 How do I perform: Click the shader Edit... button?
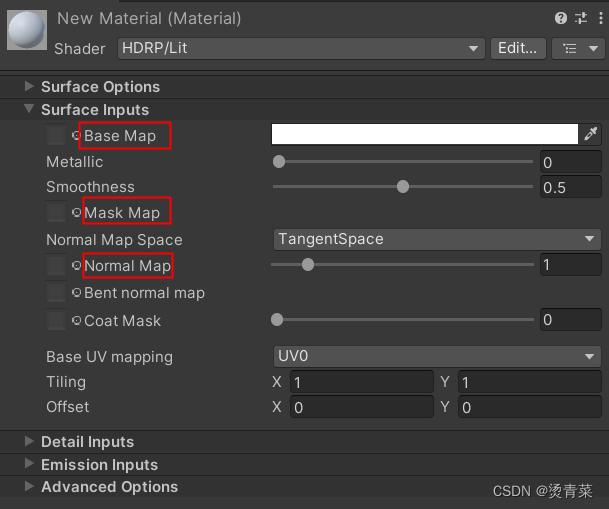click(x=518, y=49)
